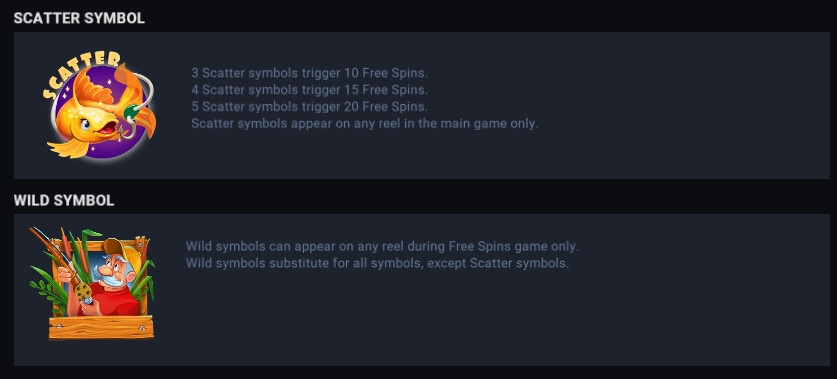Click the 'Scatter symbols appear on any reel' text
Image resolution: width=837 pixels, height=379 pixels.
(365, 124)
